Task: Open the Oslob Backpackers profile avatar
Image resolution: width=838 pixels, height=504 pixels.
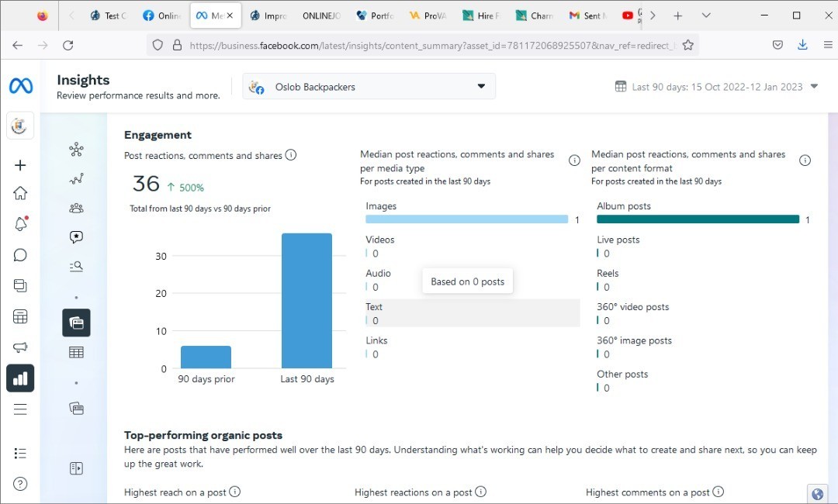Action: (x=19, y=126)
